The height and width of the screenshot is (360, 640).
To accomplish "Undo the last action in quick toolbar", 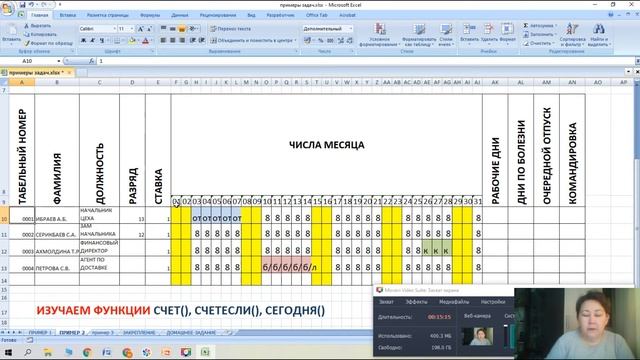I will [x=31, y=5].
